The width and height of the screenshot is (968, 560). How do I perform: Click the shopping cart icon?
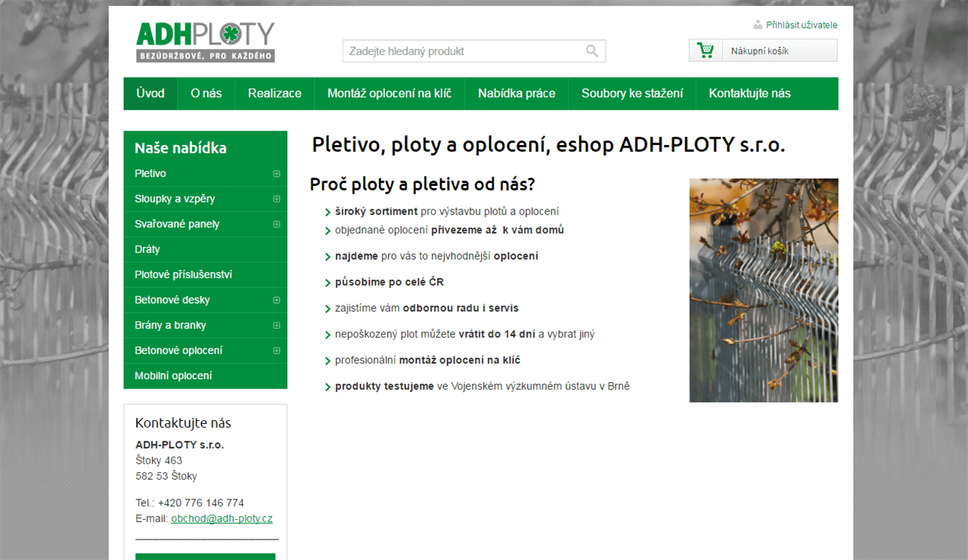point(706,51)
